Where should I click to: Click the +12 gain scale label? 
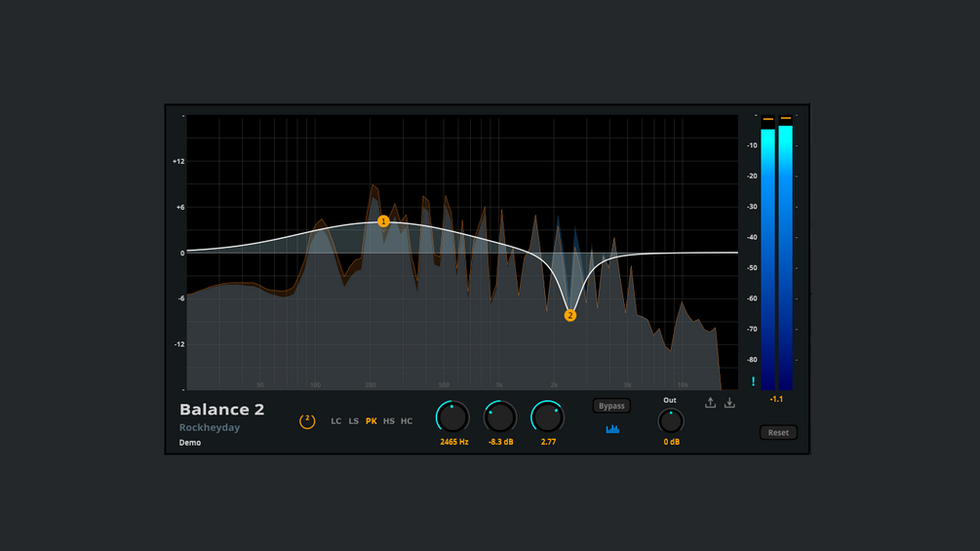(178, 161)
